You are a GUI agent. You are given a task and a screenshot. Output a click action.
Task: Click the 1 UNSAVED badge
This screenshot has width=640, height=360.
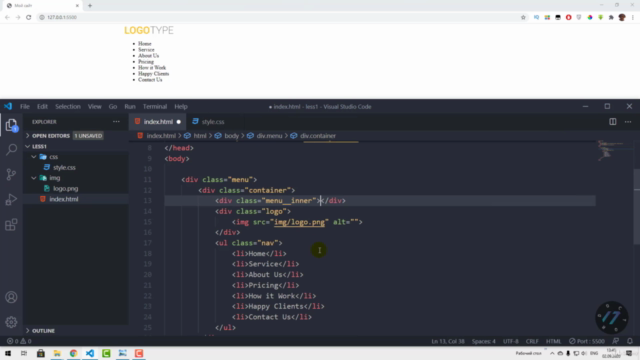(88, 136)
